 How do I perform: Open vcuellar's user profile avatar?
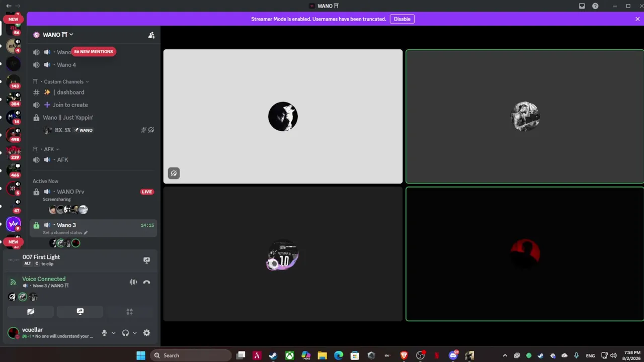coord(14,333)
